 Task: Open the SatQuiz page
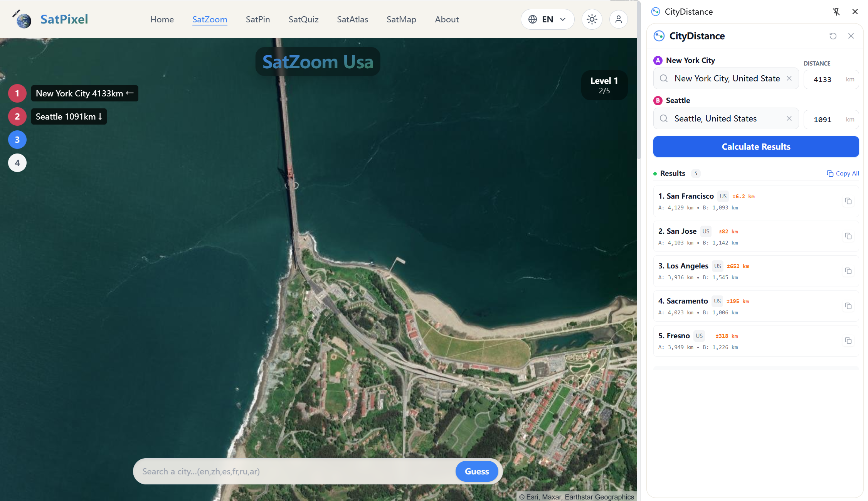pyautogui.click(x=303, y=19)
